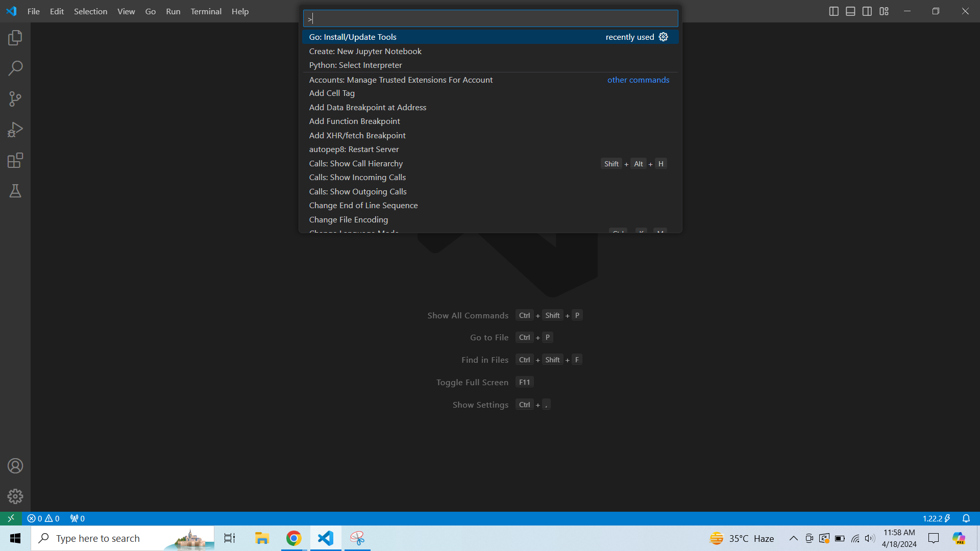Select the Add Cell Tag command
The image size is (980, 551).
point(490,93)
